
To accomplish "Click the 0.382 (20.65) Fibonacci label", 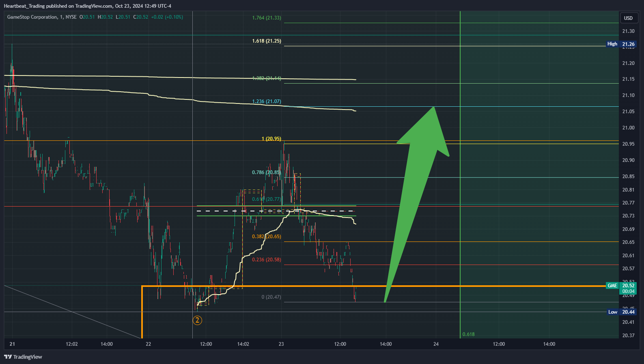I will click(266, 237).
